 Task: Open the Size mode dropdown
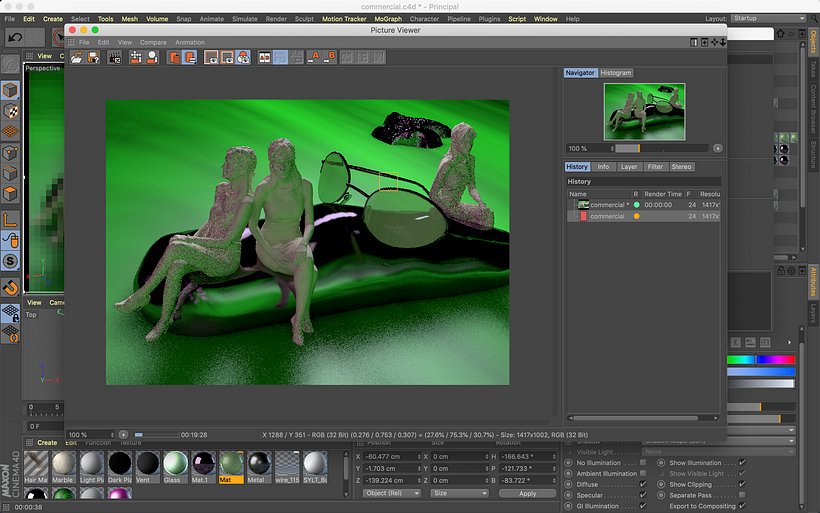459,493
